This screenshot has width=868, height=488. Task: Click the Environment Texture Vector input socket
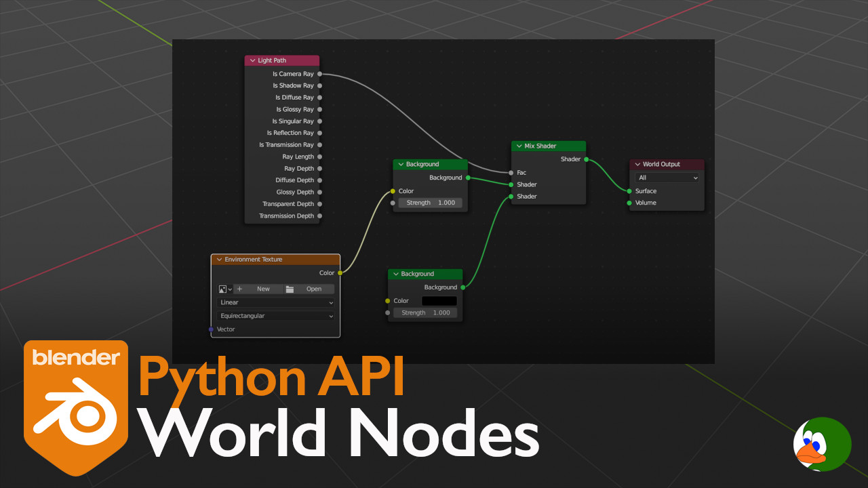click(x=212, y=329)
